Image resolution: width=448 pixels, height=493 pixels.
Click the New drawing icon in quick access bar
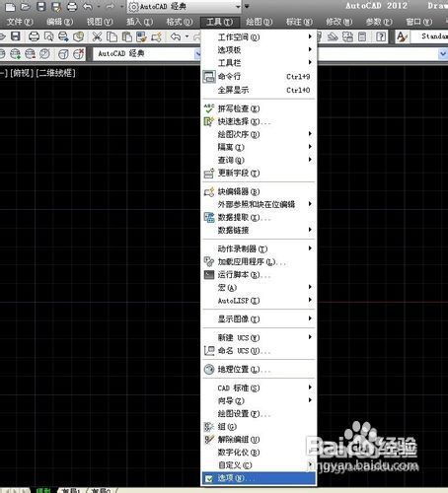coord(10,7)
